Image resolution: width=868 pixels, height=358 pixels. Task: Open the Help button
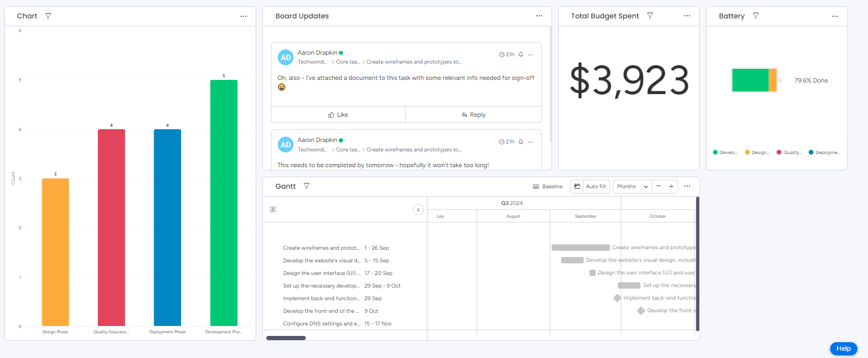click(x=844, y=349)
